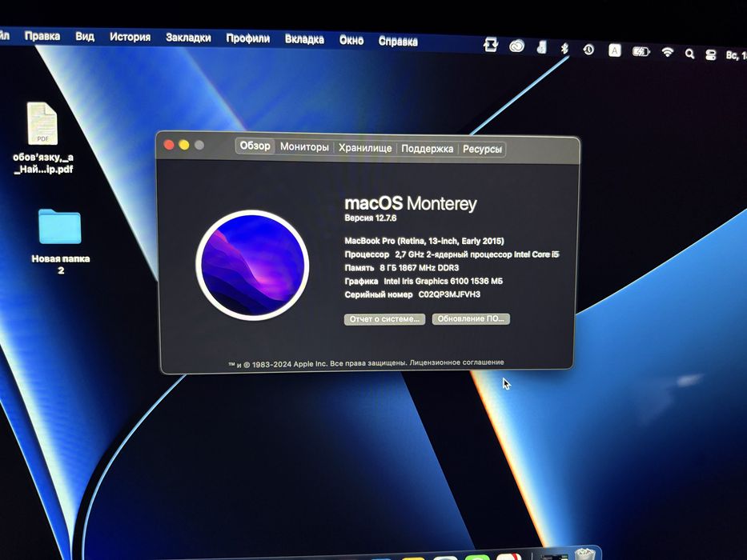
Task: Open Spotlight search magnifier icon
Action: click(689, 54)
